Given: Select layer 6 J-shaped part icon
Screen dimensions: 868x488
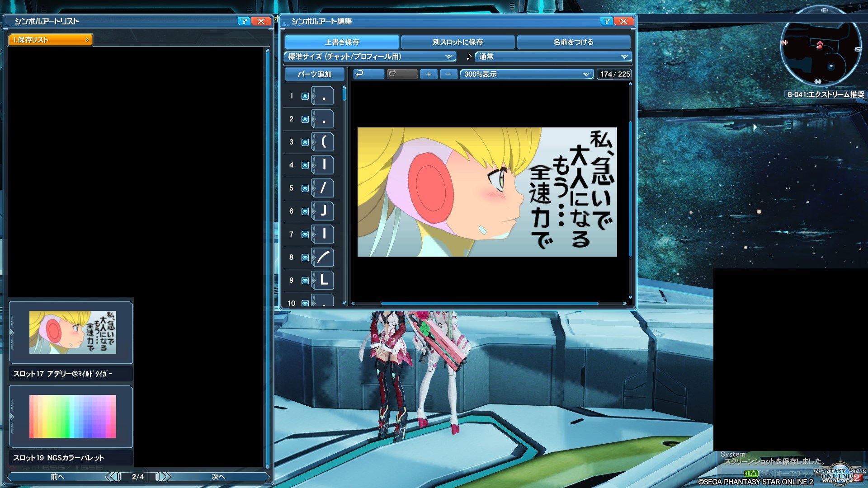Looking at the screenshot, I should [x=323, y=211].
